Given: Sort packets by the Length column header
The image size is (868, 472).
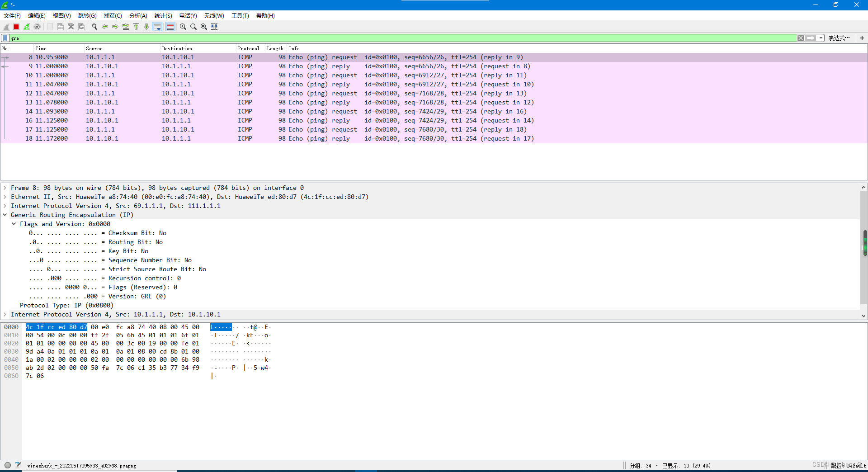Looking at the screenshot, I should click(x=276, y=48).
